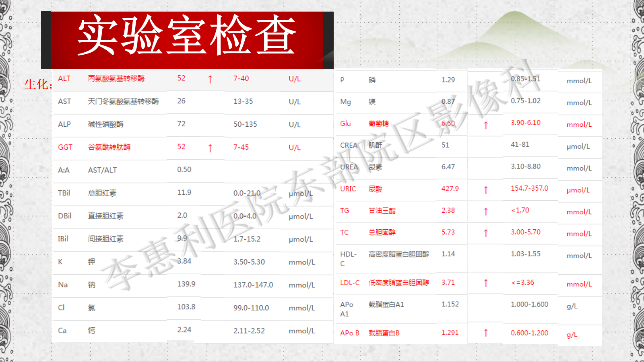Click the 高密度脂蛋白胆固醇 test name
The height and width of the screenshot is (362, 644).
[x=399, y=254]
